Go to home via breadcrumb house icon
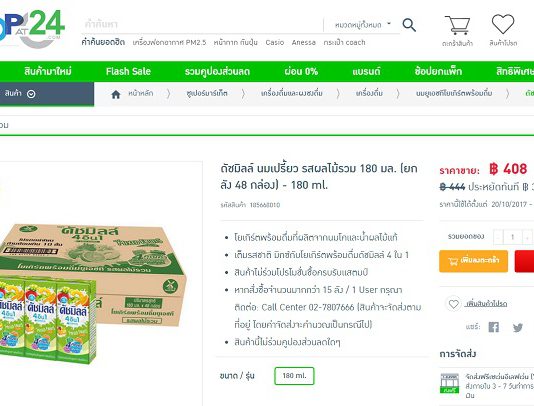 coord(116,94)
